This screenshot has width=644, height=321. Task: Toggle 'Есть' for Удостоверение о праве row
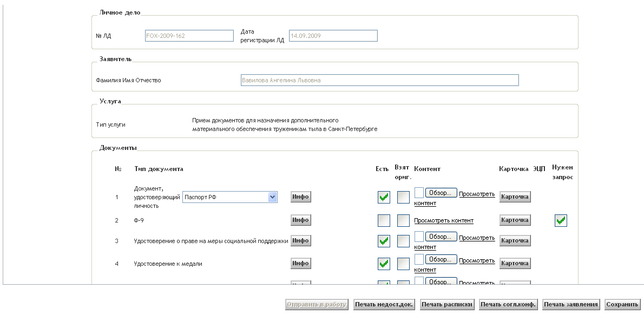[384, 241]
